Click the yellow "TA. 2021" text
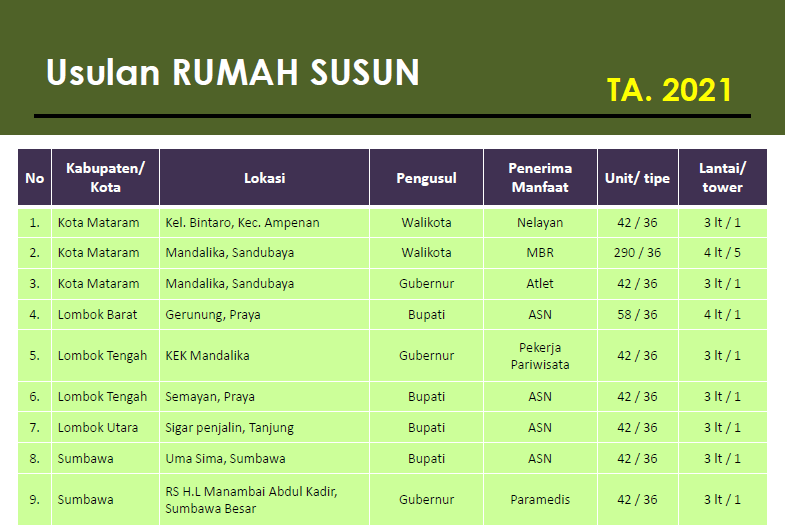This screenshot has height=527, width=785. (x=669, y=90)
